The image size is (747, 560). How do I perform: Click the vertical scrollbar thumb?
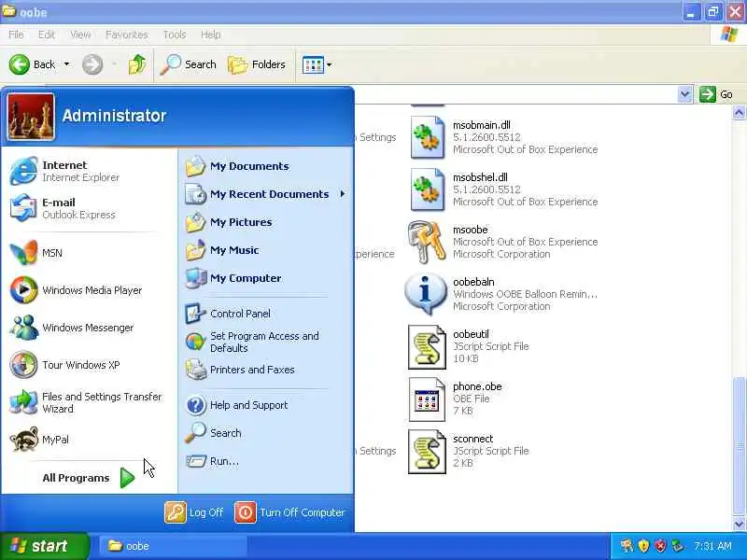click(x=739, y=446)
